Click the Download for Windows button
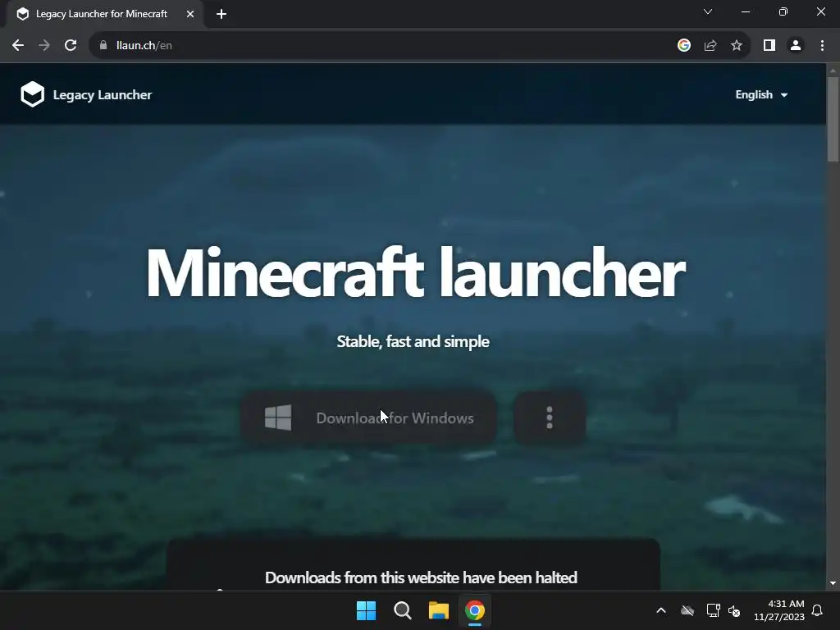Image resolution: width=840 pixels, height=630 pixels. pyautogui.click(x=368, y=418)
